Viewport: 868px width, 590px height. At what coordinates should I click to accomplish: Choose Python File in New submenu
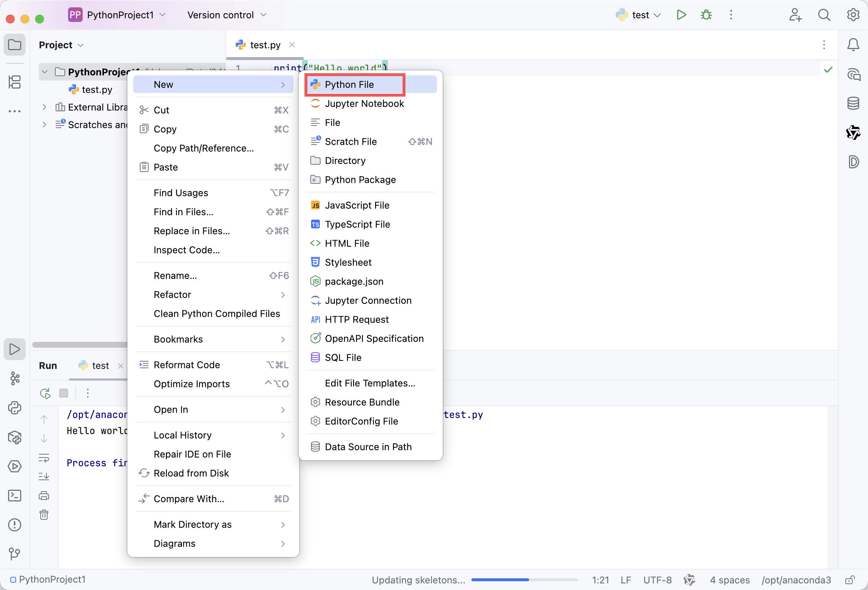[x=371, y=85]
